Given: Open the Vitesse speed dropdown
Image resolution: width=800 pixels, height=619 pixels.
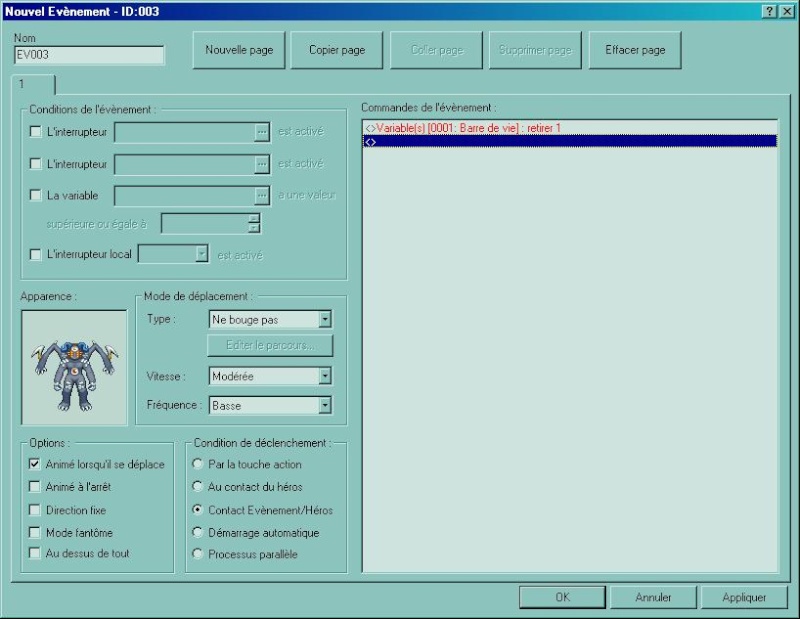Looking at the screenshot, I should tap(324, 376).
